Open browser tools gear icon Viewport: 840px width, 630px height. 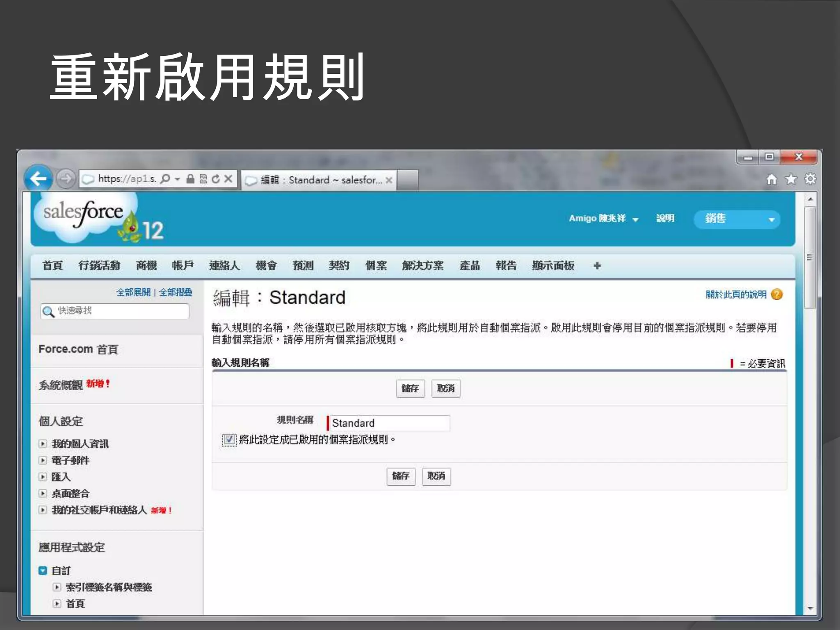810,179
